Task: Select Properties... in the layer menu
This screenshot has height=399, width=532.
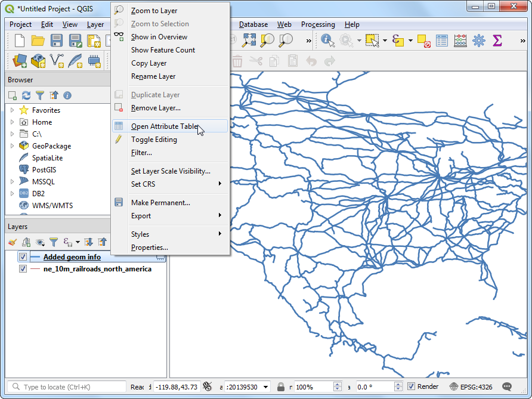Action: click(x=150, y=248)
